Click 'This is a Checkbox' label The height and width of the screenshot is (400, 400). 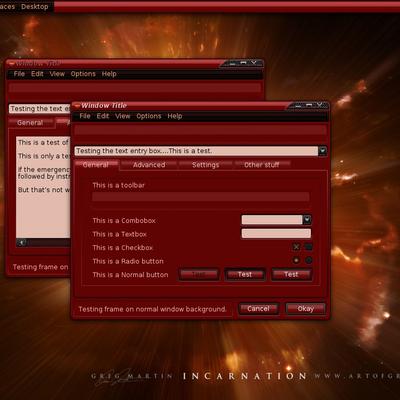click(x=123, y=248)
